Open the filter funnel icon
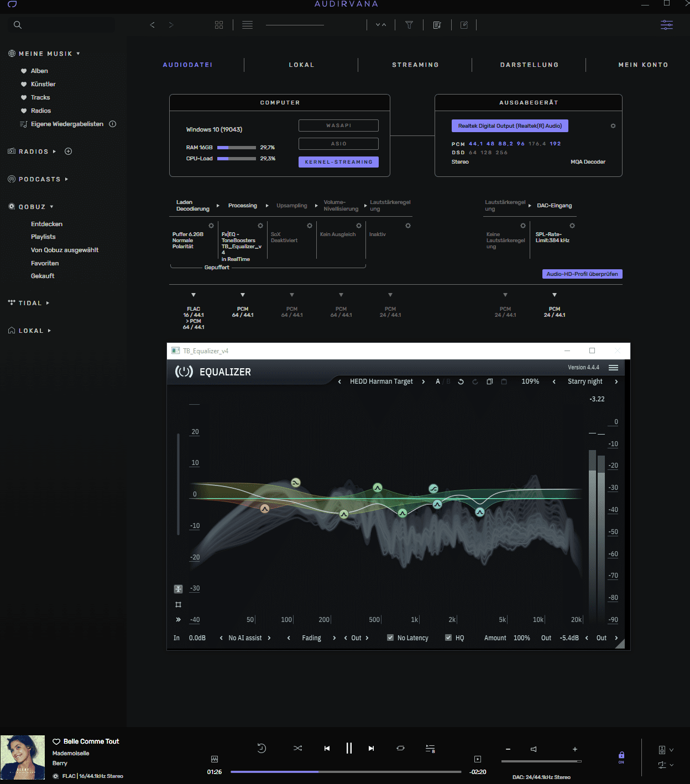The width and height of the screenshot is (690, 784). 409,25
